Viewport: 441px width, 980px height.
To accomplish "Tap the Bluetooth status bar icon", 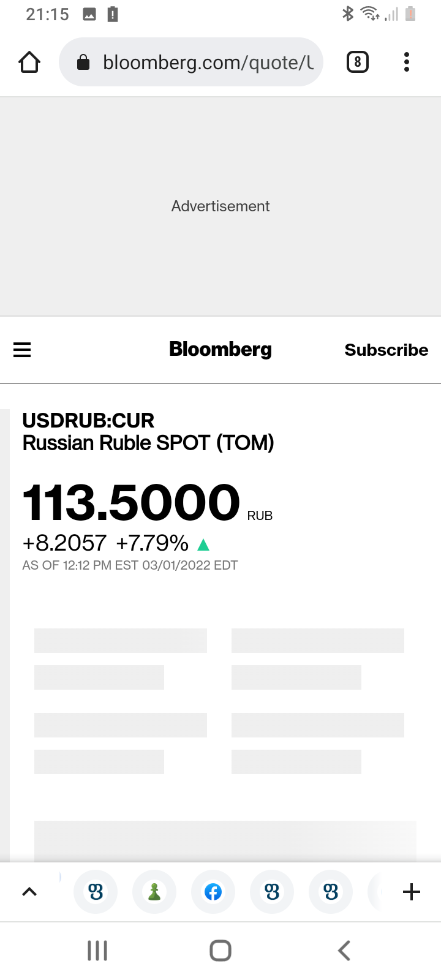I will pos(348,13).
